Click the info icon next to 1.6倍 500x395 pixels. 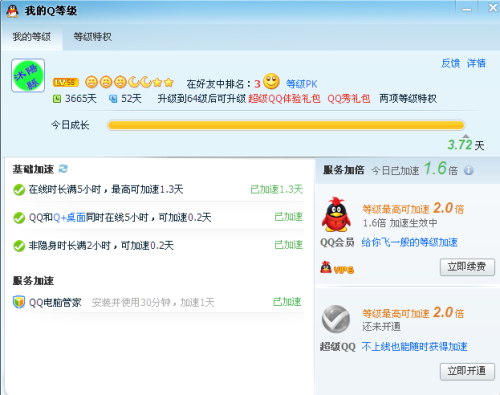tap(468, 170)
